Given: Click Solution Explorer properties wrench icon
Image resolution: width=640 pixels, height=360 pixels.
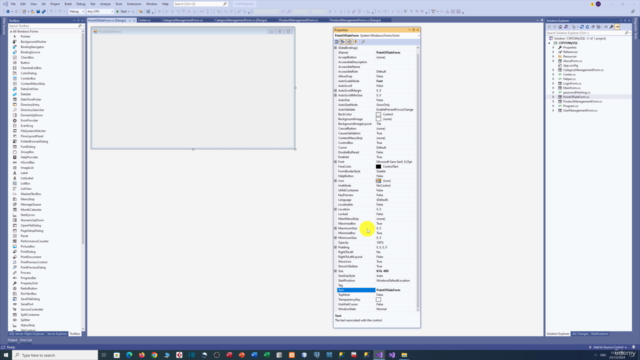Looking at the screenshot, I should (611, 27).
